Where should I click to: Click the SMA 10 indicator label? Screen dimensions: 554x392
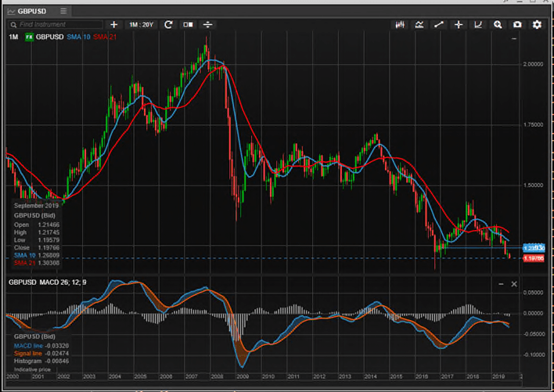coord(78,37)
